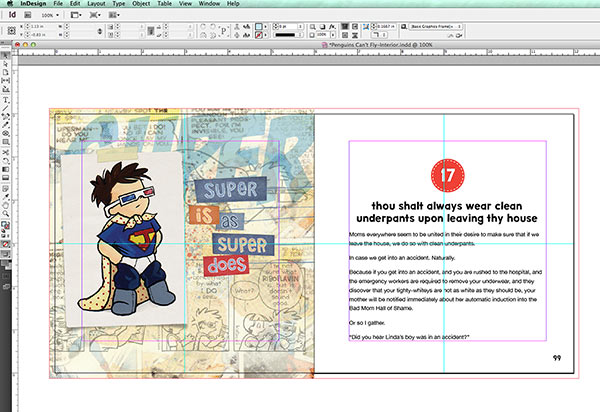This screenshot has width=600, height=412.
Task: Select the Gap tool
Action: (x=5, y=81)
